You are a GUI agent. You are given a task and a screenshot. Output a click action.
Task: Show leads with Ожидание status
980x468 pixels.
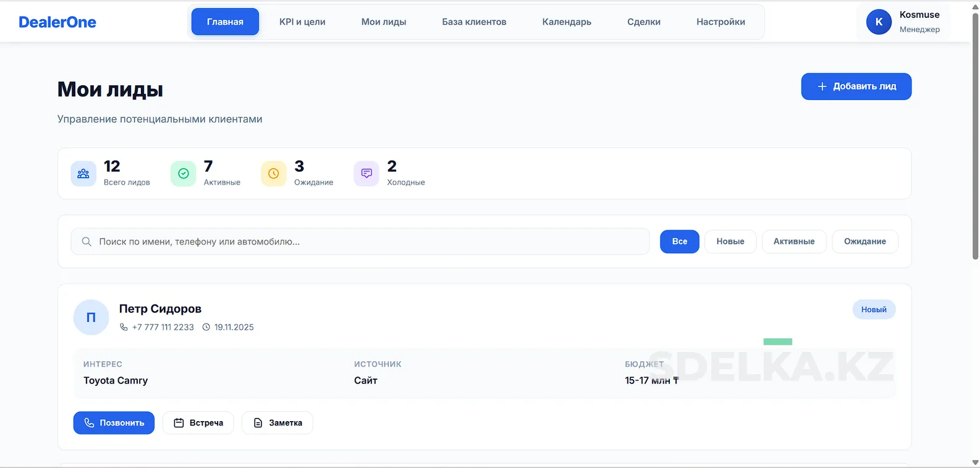(864, 241)
